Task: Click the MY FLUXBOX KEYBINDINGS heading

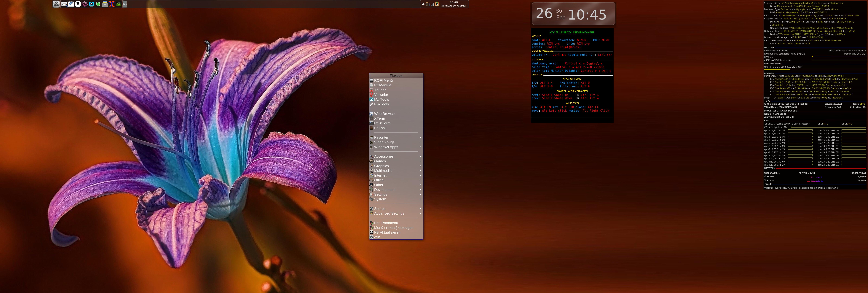Action: 572,32
